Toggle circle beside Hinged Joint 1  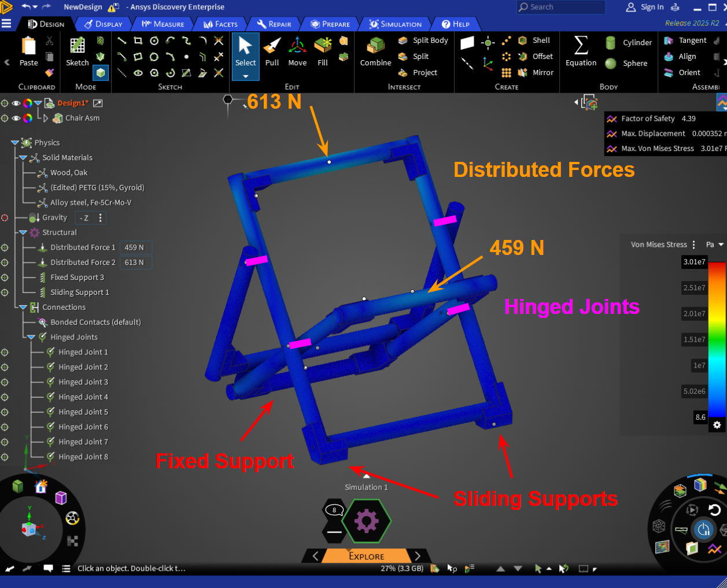(x=5, y=352)
